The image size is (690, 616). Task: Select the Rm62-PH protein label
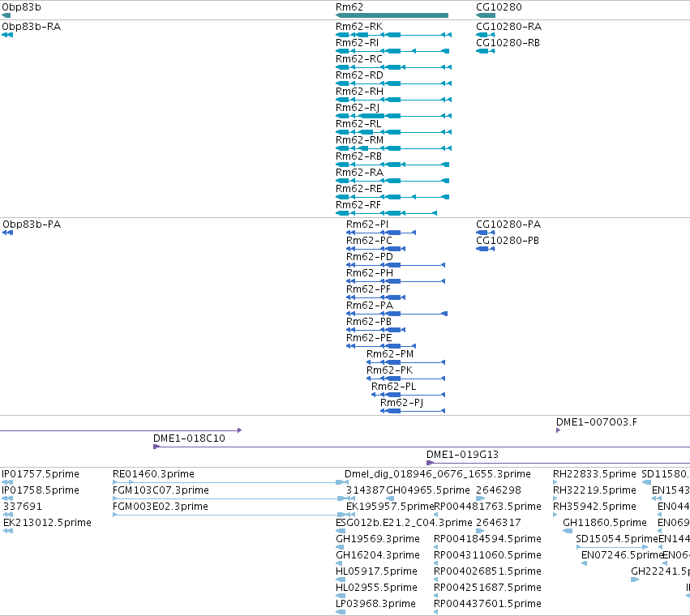[x=370, y=273]
